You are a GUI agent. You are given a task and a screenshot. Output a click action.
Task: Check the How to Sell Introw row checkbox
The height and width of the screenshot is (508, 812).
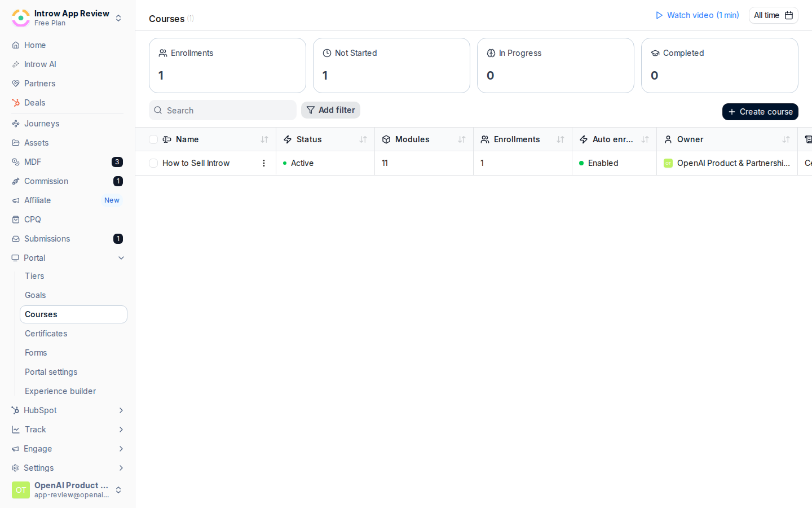coord(153,163)
